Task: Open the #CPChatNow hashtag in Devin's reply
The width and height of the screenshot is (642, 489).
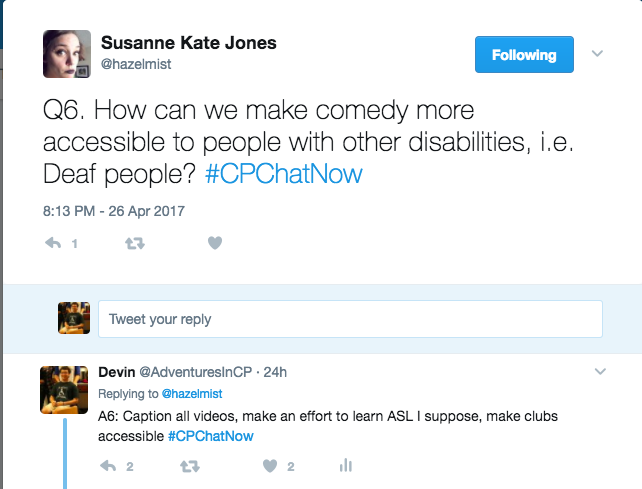Action: click(x=210, y=436)
